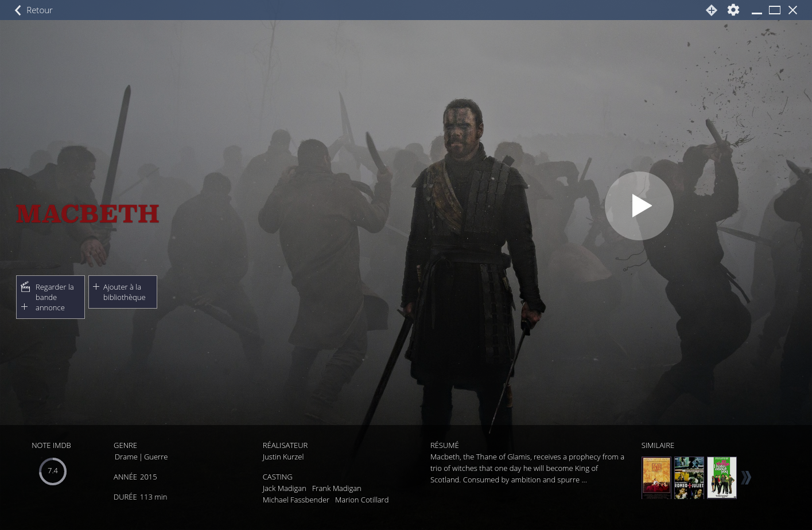Click the Macbeth summary paragraph

pos(527,469)
